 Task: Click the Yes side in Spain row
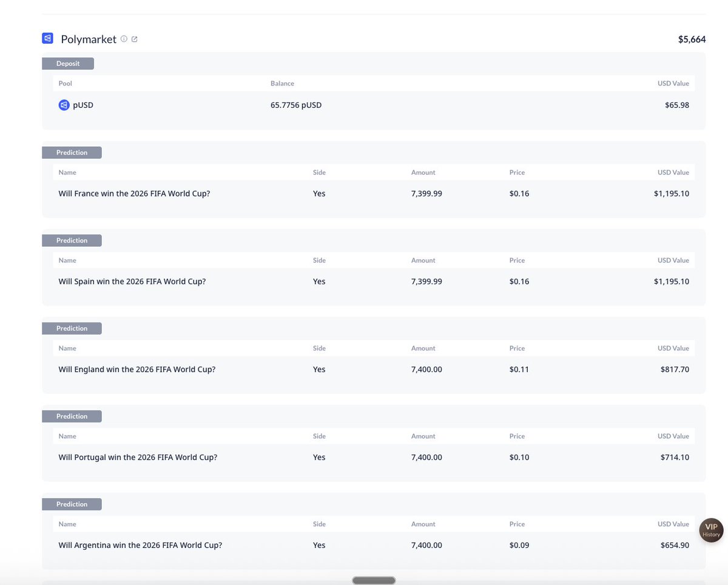click(x=319, y=281)
